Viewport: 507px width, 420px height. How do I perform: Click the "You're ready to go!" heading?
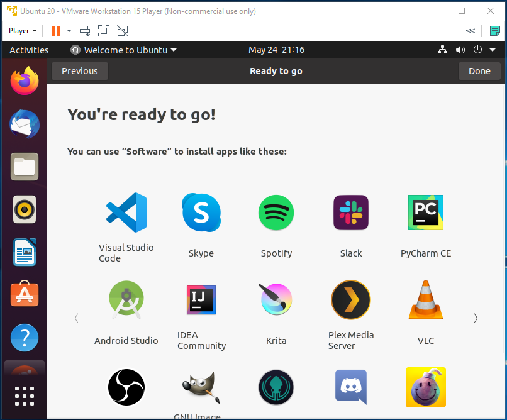(x=142, y=114)
